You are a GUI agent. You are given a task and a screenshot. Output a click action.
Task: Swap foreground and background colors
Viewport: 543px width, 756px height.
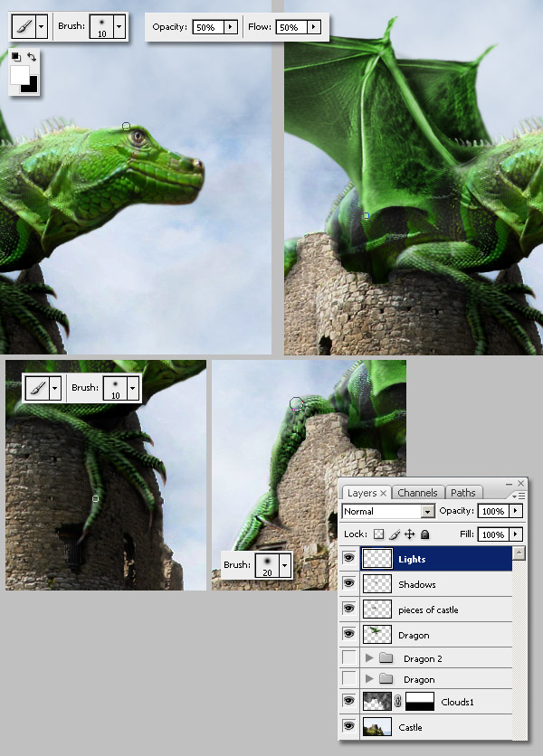(x=32, y=56)
